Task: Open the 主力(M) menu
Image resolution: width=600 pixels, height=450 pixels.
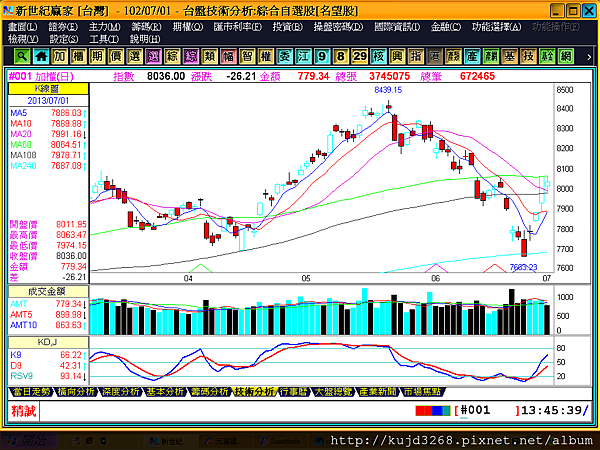Action: [x=104, y=27]
